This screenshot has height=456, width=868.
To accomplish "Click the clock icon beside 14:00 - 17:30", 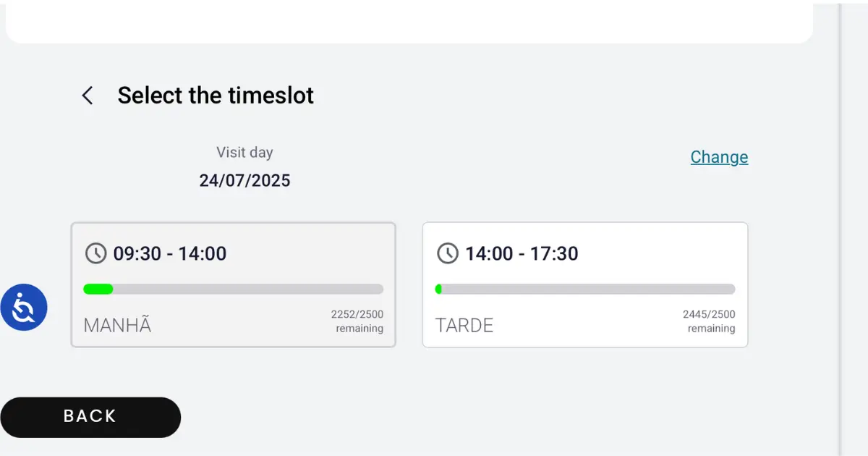I will 448,253.
